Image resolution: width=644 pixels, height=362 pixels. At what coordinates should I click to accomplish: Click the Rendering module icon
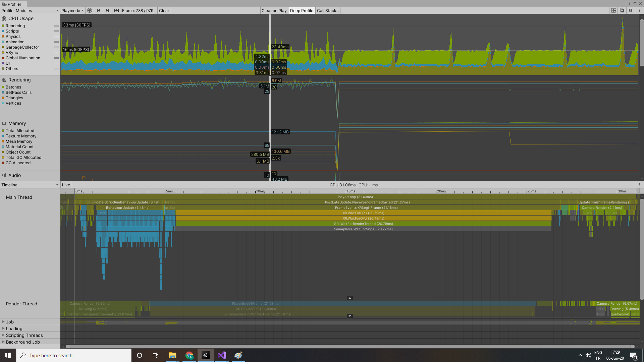click(x=3, y=80)
